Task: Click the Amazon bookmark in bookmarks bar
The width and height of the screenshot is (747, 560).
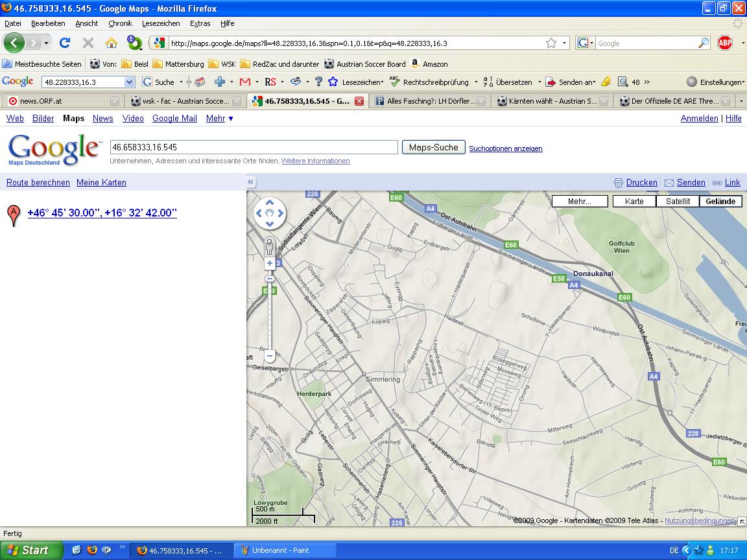Action: pyautogui.click(x=429, y=64)
